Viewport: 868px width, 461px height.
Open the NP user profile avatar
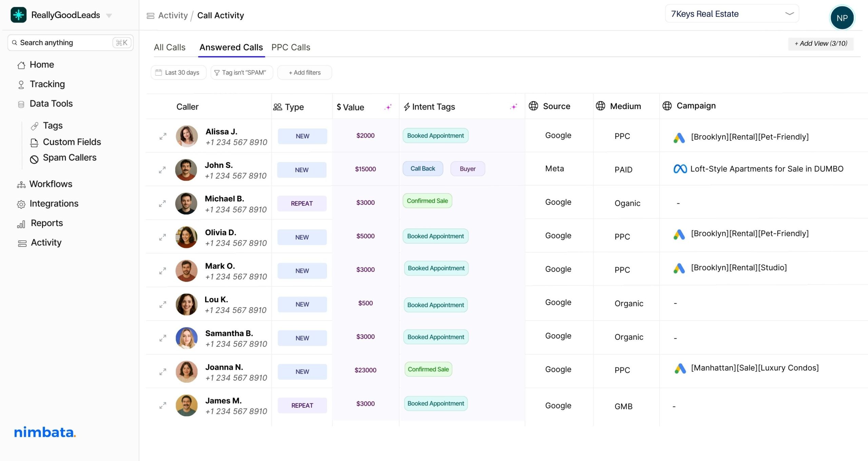(842, 18)
